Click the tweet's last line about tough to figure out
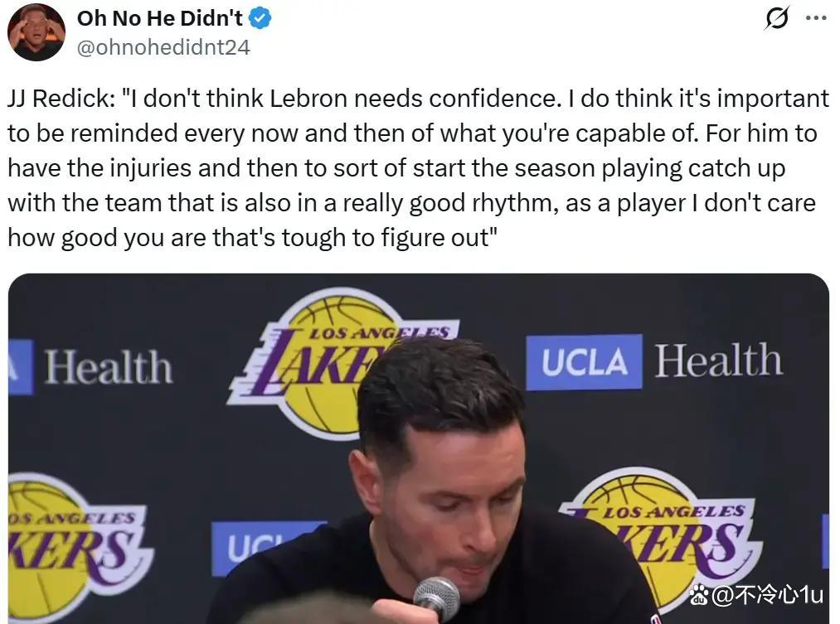 tap(253, 238)
